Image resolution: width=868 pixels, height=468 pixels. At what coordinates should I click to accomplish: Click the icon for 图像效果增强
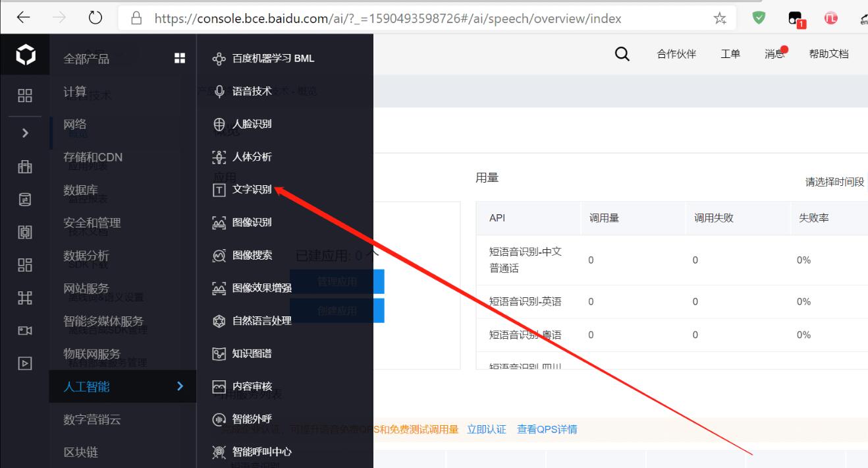click(x=219, y=288)
